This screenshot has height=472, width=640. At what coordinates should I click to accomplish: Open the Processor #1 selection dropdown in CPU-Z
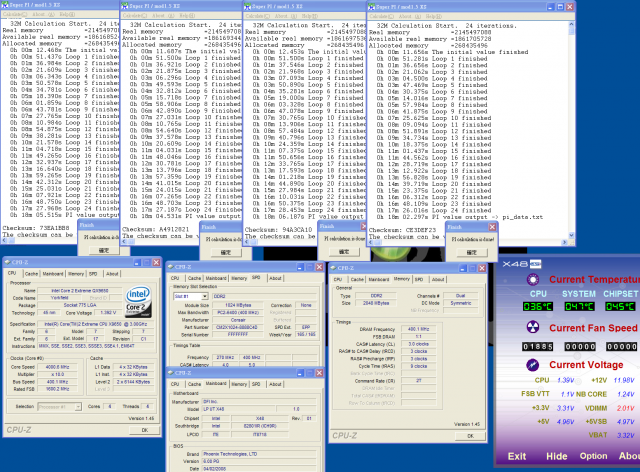click(78, 407)
